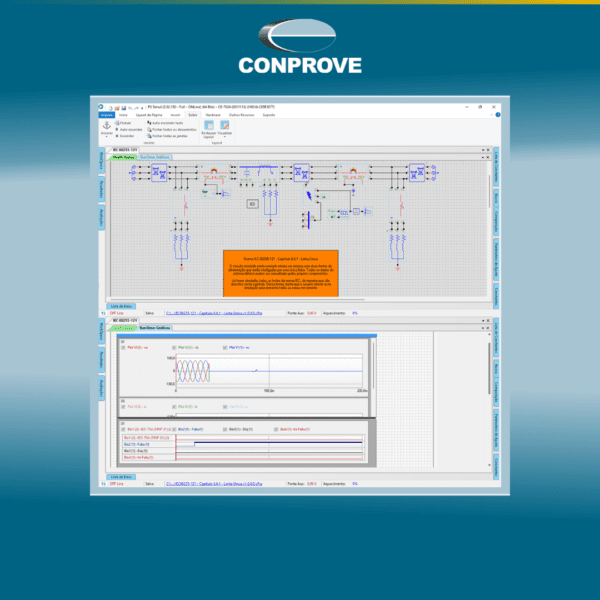Click the schematic pane horizontal scrollbar

pos(238,300)
